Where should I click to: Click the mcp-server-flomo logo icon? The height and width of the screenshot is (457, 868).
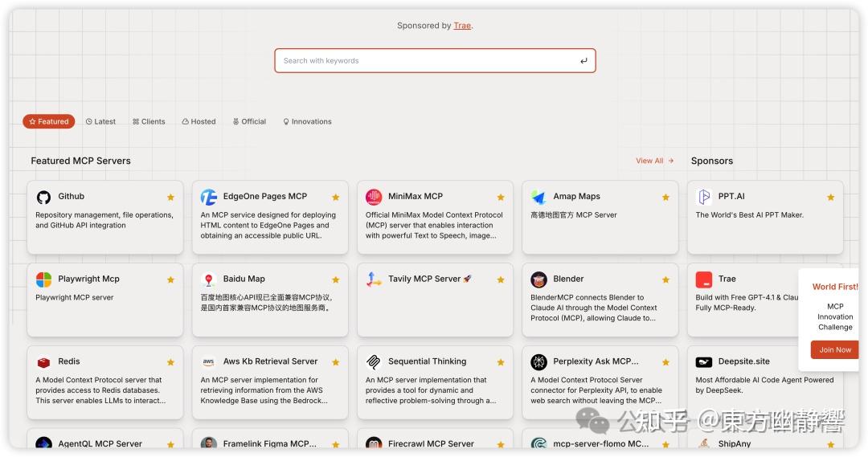click(538, 443)
